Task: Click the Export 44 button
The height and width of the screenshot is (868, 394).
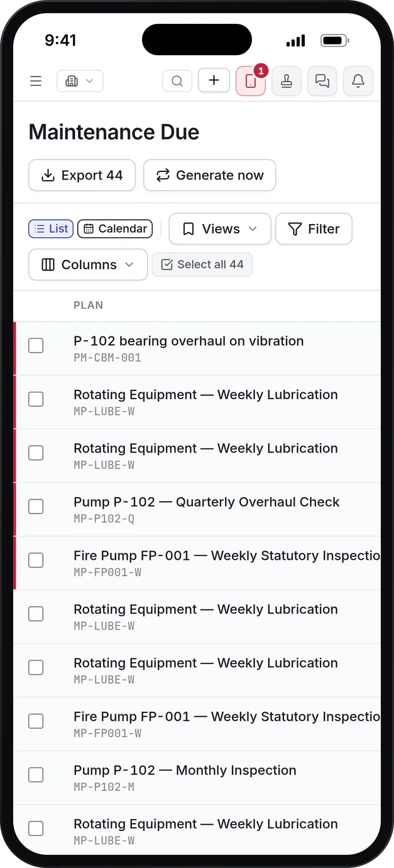Action: point(82,175)
